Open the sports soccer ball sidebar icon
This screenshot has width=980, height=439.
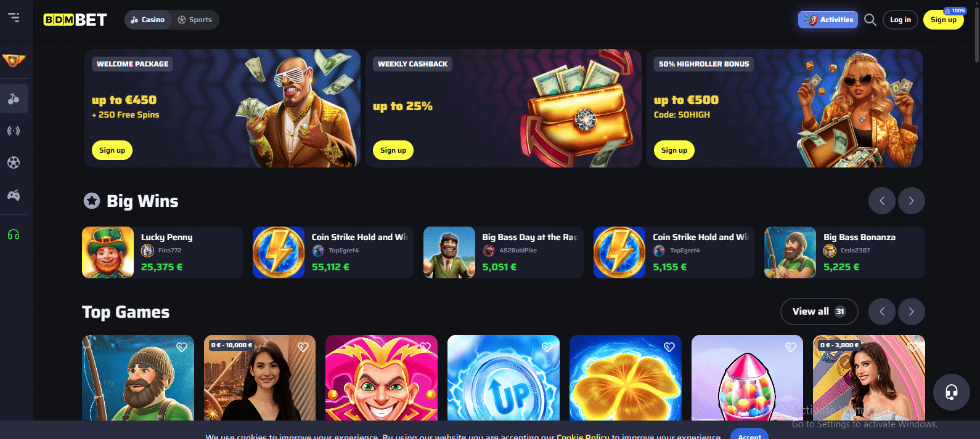14,163
